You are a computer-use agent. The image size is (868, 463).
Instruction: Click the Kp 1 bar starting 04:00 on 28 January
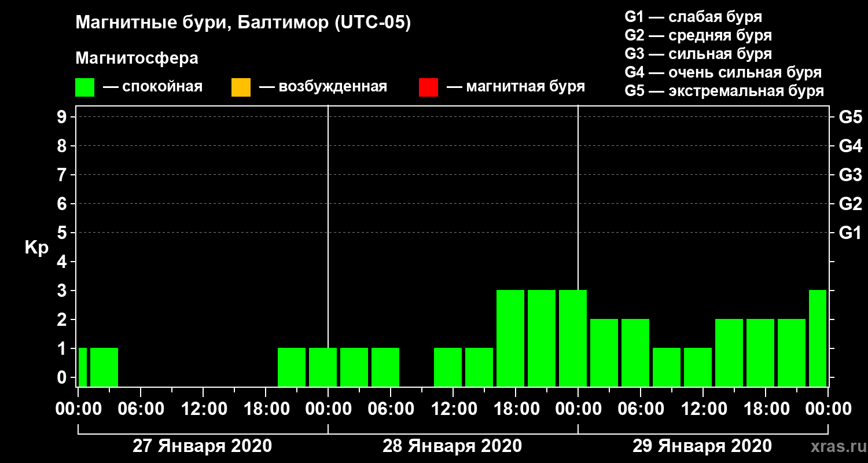point(385,367)
